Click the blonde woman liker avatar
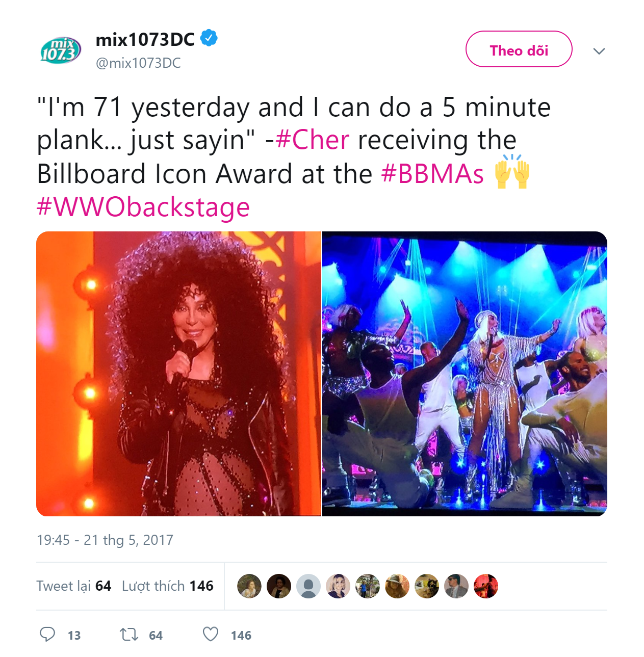The image size is (644, 657). [338, 586]
